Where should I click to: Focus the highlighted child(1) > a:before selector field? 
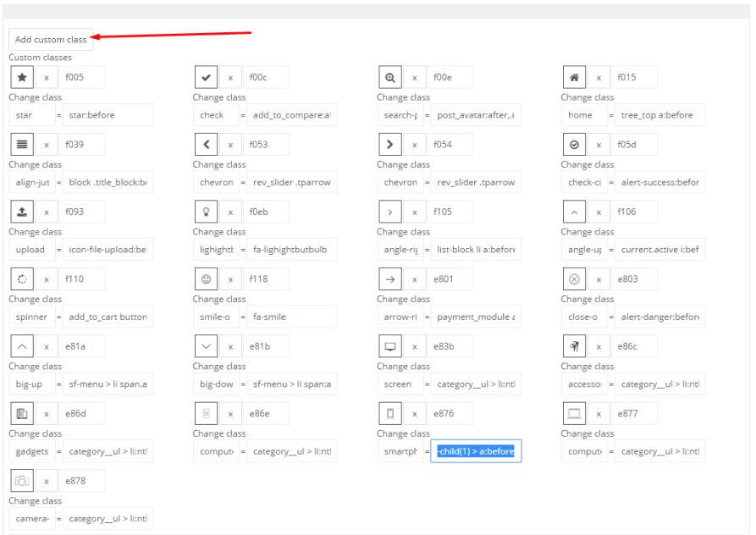476,451
